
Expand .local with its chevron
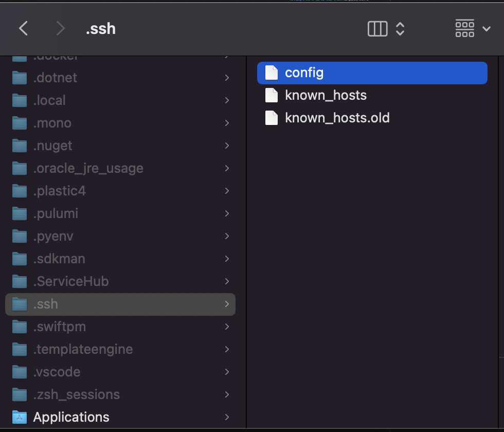click(227, 100)
